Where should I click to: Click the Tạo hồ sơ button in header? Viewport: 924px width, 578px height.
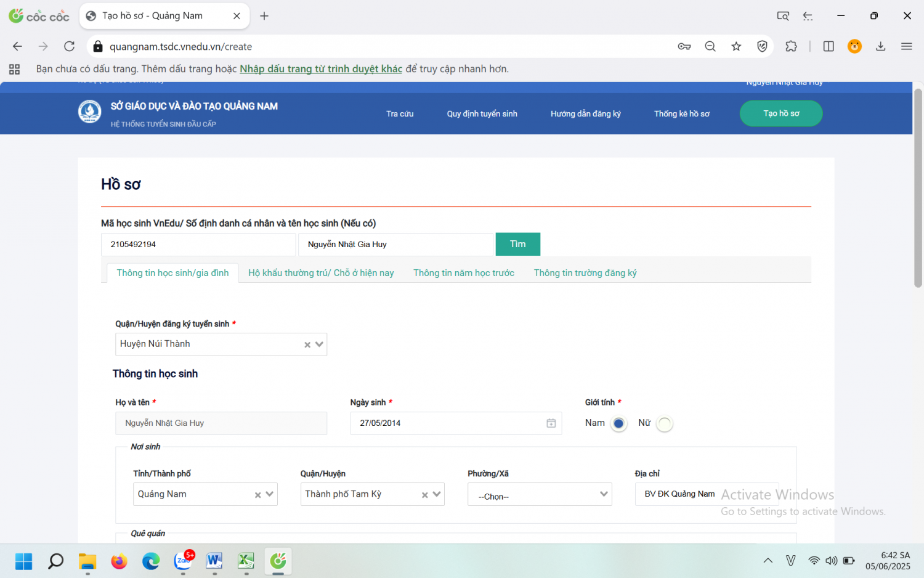point(780,113)
